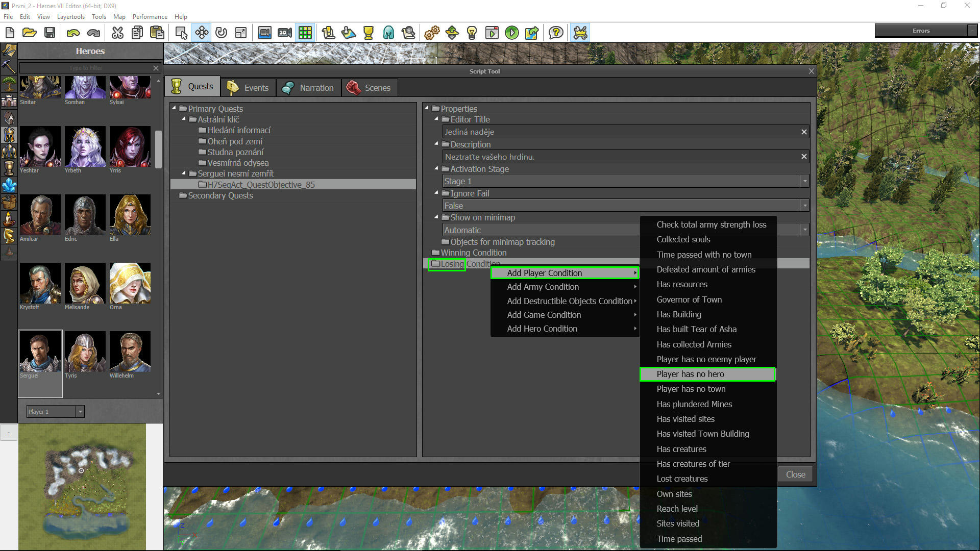Open the gears settings icon

[432, 33]
